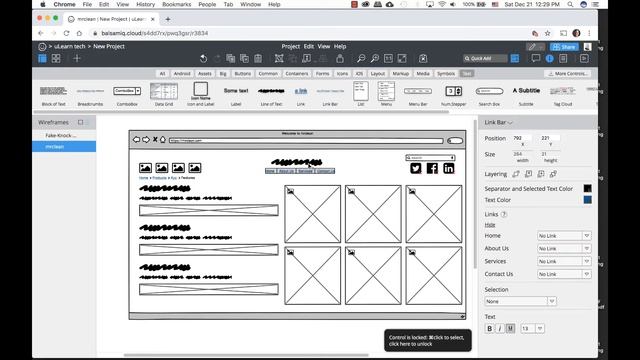This screenshot has width=640, height=360.
Task: Select the Containers library tab
Action: [297, 73]
